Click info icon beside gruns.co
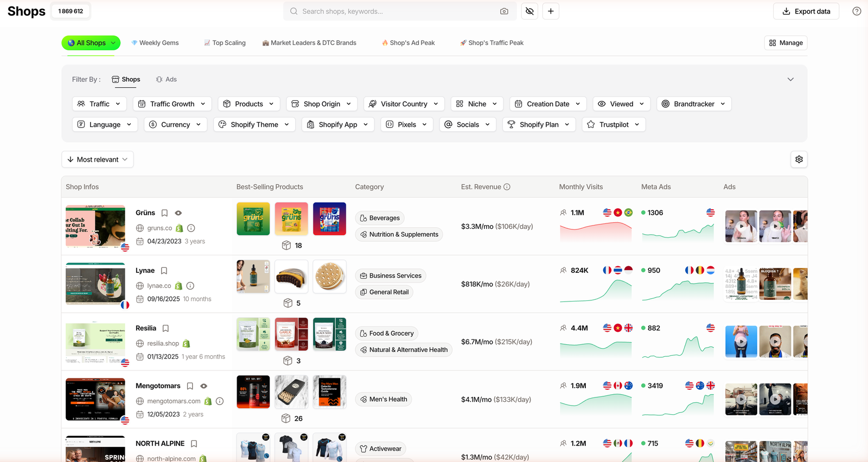 (191, 228)
